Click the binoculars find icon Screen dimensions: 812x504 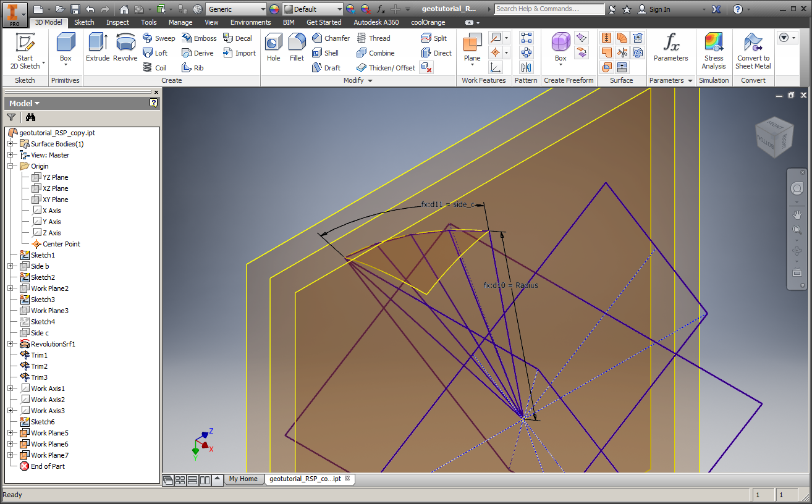click(30, 117)
